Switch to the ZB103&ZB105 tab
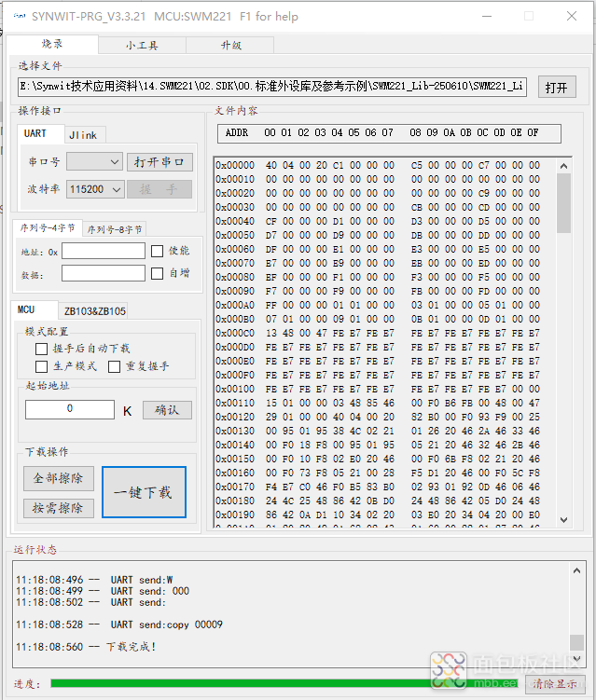Viewport: 596px width, 700px height. 94,311
